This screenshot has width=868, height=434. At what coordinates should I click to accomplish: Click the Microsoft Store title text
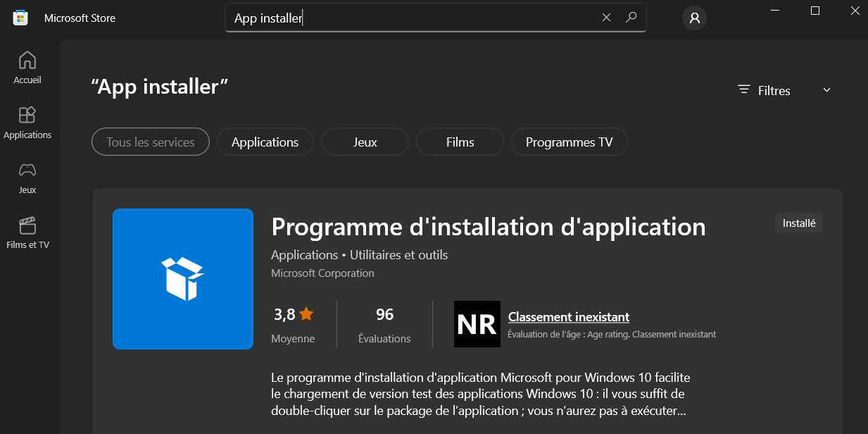click(x=80, y=18)
